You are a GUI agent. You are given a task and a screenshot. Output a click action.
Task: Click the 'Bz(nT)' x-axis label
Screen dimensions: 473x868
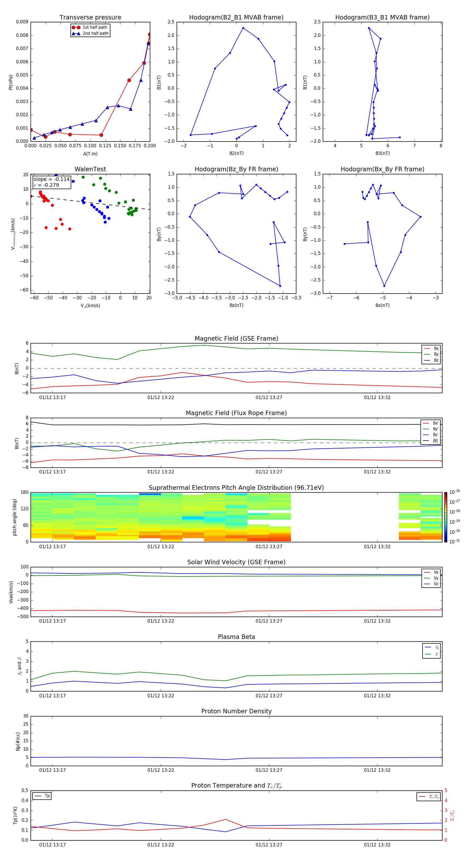click(x=236, y=305)
